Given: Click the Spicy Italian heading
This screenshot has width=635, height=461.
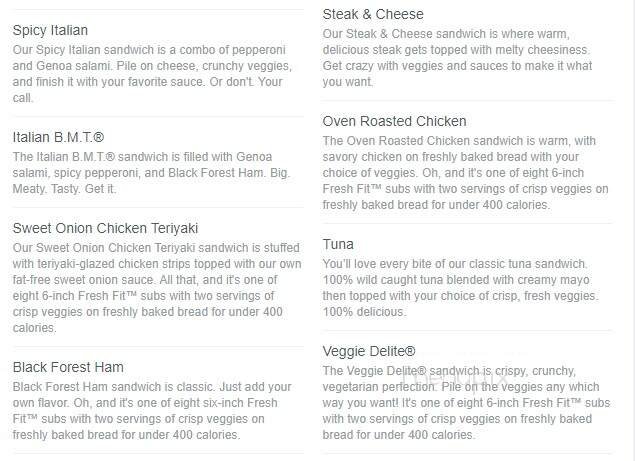Looking at the screenshot, I should click(x=50, y=31).
